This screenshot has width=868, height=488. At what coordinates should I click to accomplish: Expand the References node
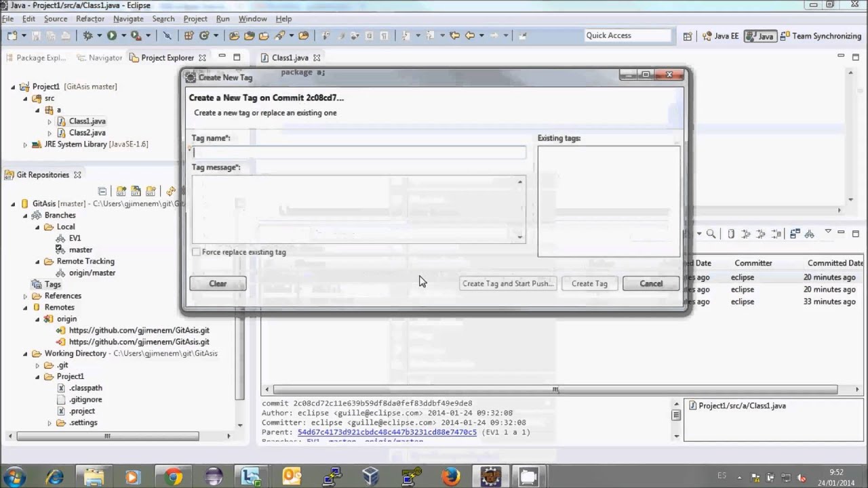(x=26, y=296)
